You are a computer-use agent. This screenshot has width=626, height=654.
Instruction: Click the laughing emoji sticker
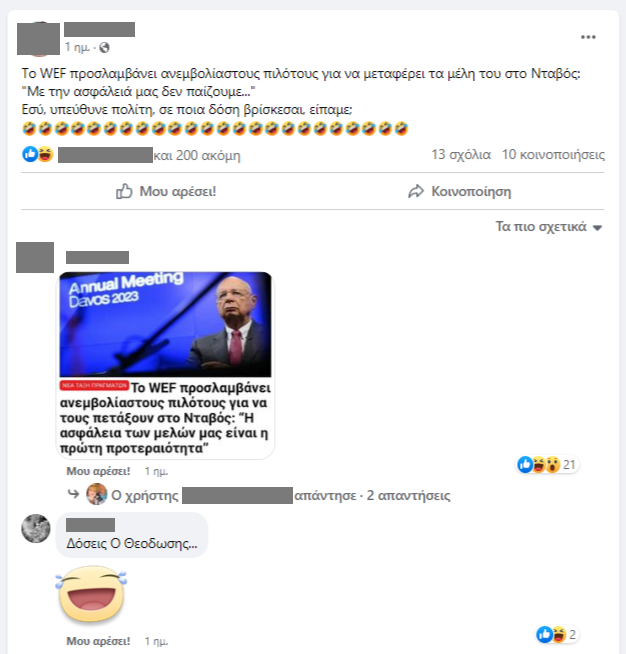pyautogui.click(x=91, y=594)
